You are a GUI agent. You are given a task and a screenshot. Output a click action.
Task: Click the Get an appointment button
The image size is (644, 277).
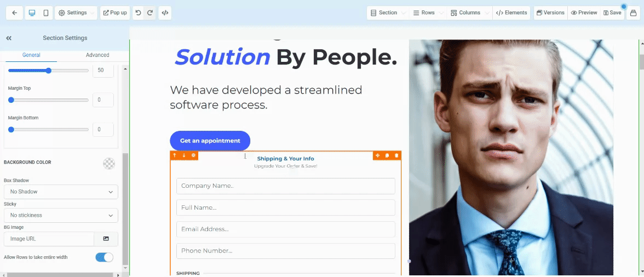(x=210, y=141)
